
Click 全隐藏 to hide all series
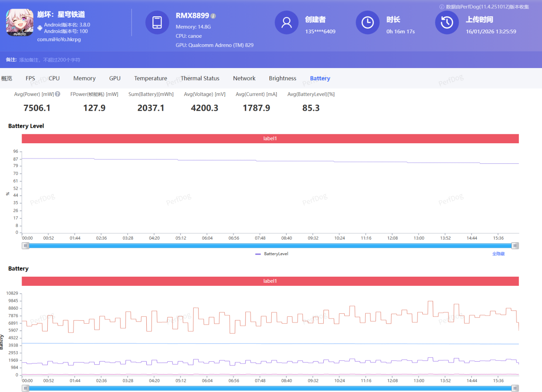click(498, 254)
